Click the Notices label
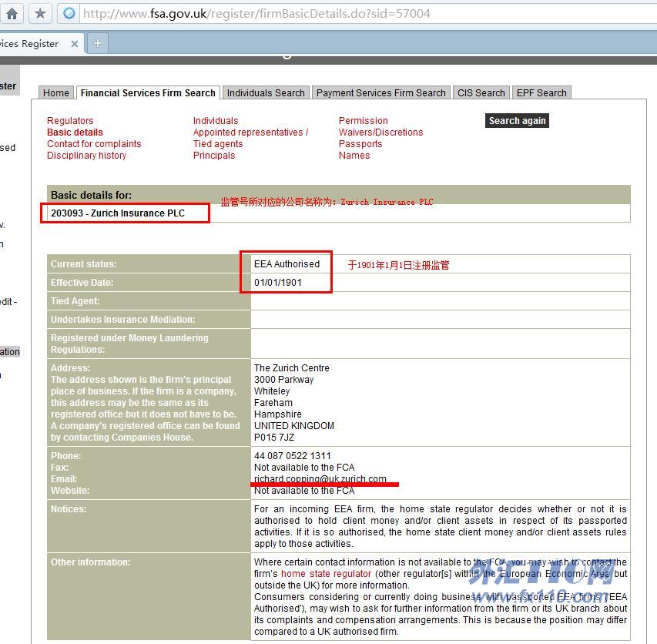Image resolution: width=657 pixels, height=644 pixels. [x=69, y=509]
